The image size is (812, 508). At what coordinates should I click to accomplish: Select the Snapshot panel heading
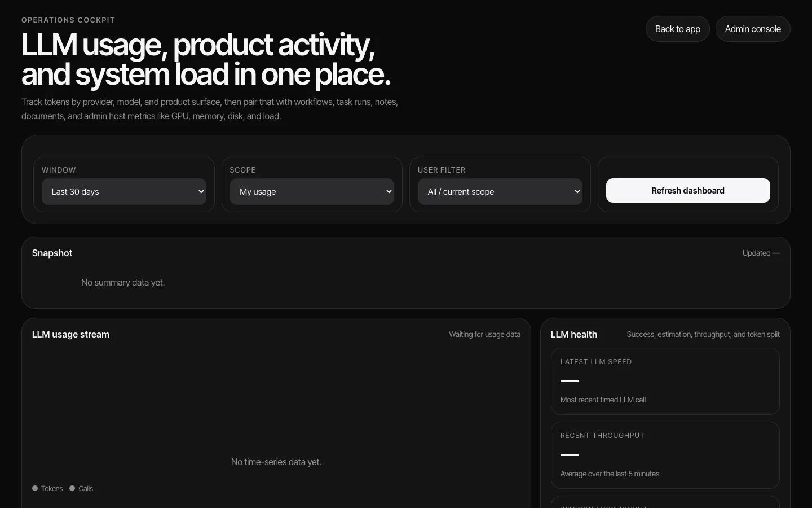(52, 253)
